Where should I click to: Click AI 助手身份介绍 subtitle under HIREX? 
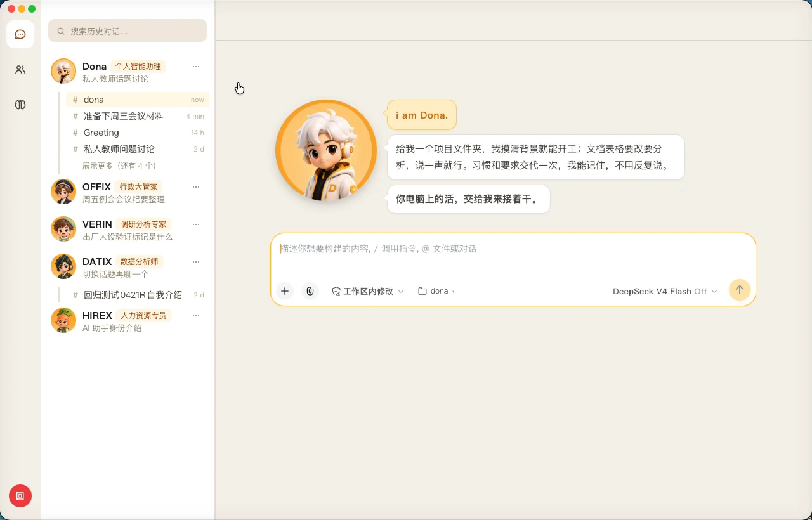point(112,328)
